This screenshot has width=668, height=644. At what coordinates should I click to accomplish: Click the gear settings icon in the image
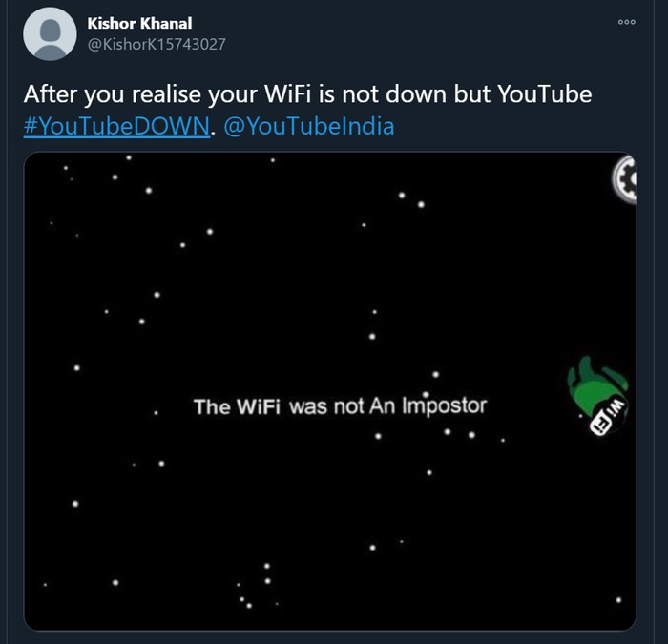(625, 177)
